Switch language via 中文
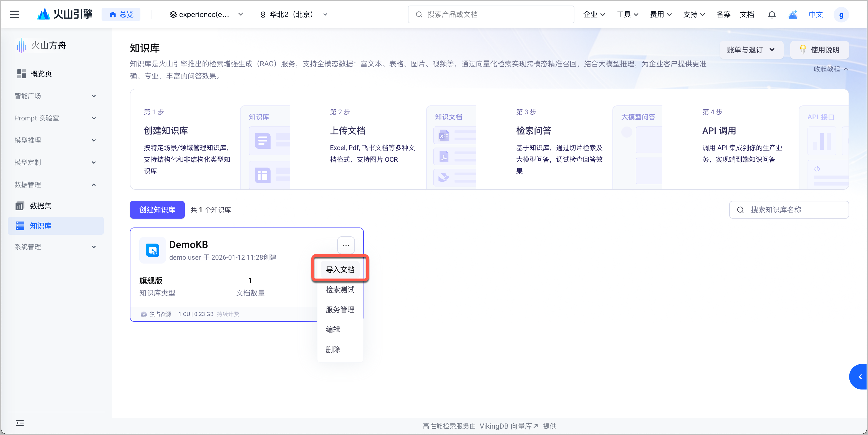Image resolution: width=868 pixels, height=435 pixels. 816,14
